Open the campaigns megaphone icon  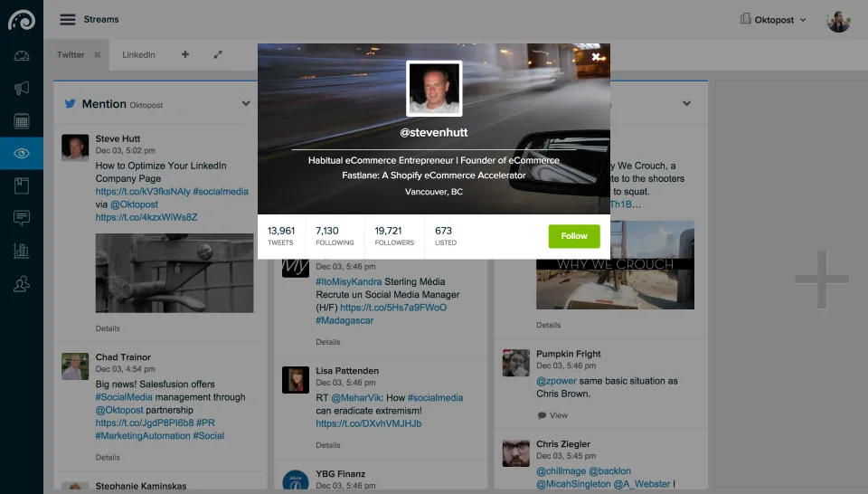pyautogui.click(x=22, y=89)
